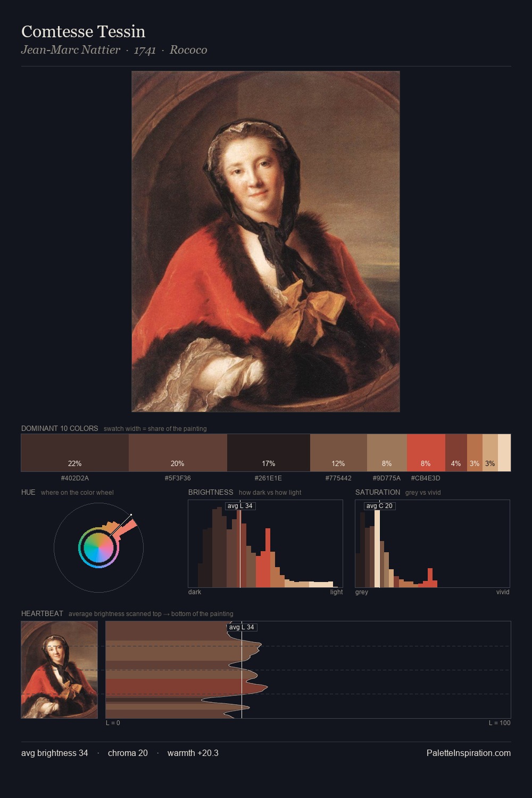Viewport: 532px width, 798px height.
Task: Click the hex code #CB4E3D
Action: coord(426,478)
